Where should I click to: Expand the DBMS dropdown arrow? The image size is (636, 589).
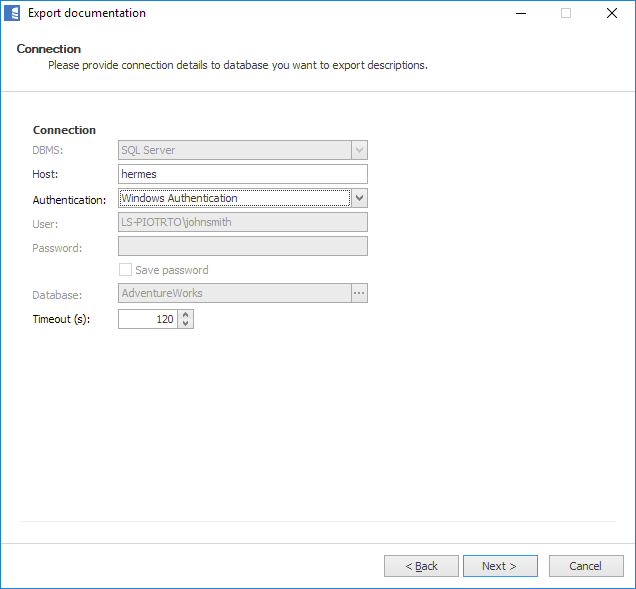coord(360,151)
